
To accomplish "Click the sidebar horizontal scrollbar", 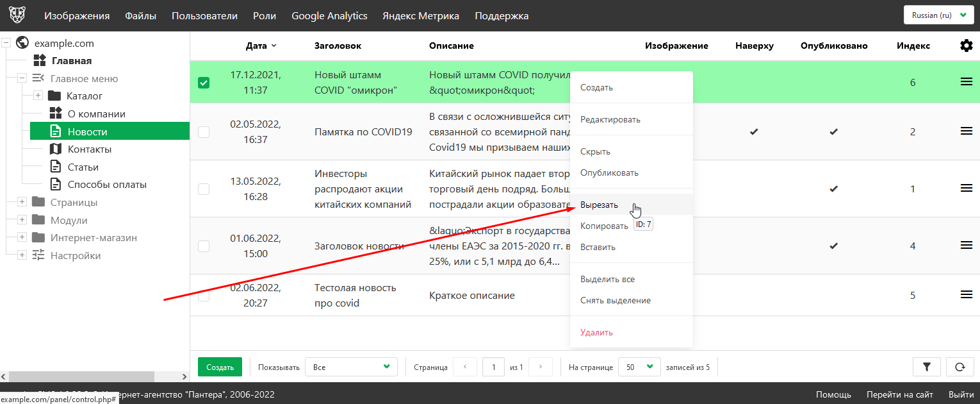I will [77, 376].
